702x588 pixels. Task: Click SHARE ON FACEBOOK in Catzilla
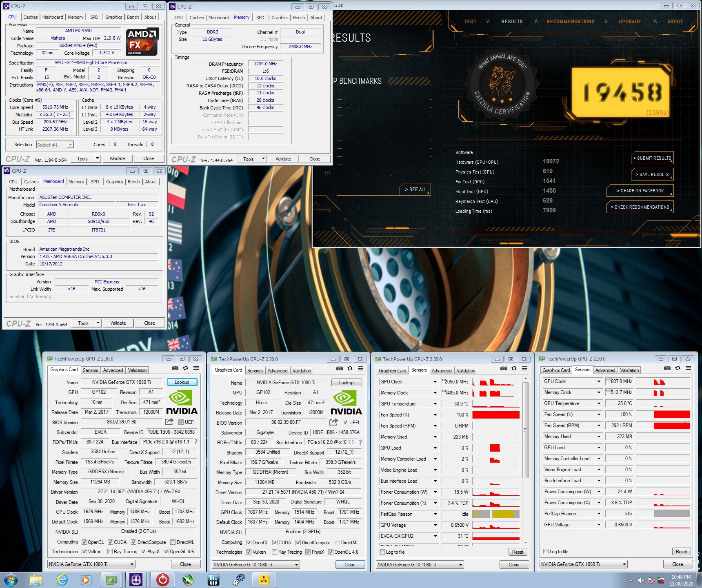[x=640, y=191]
